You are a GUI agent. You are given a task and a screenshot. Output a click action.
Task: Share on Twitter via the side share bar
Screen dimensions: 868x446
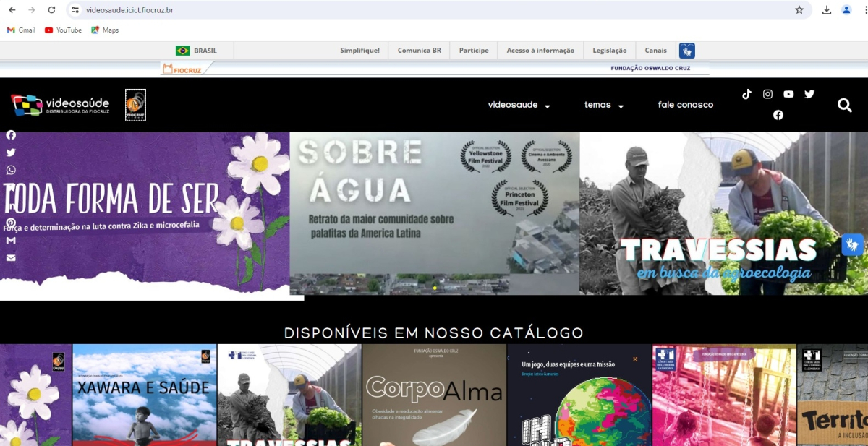pyautogui.click(x=11, y=153)
